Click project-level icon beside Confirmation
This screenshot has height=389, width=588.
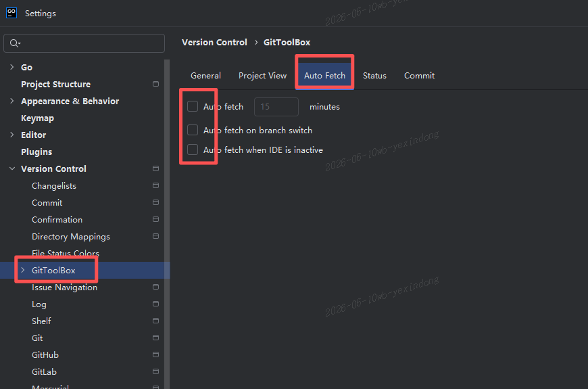click(x=155, y=219)
